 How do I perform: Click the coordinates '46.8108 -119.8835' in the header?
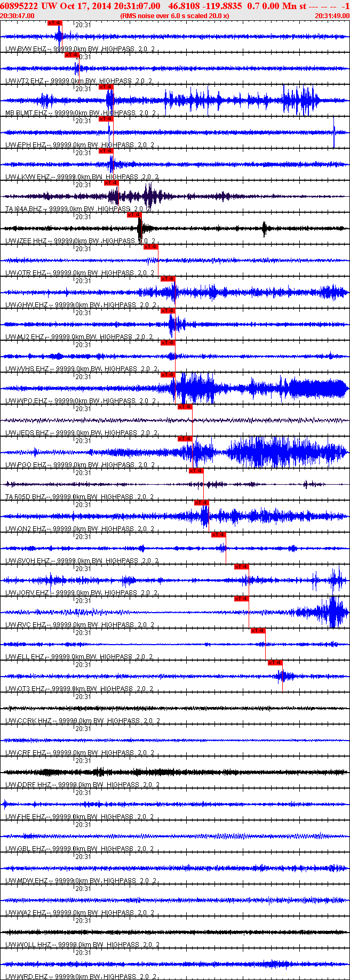pos(205,6)
